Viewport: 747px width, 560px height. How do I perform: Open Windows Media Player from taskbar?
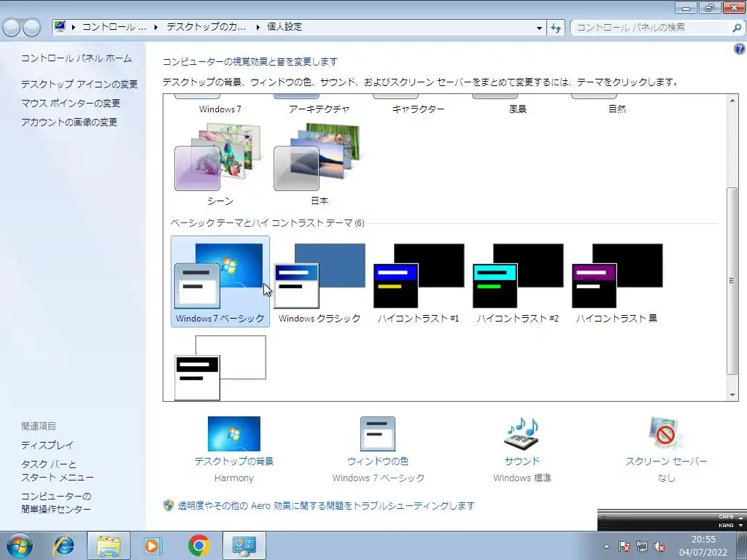tap(152, 545)
